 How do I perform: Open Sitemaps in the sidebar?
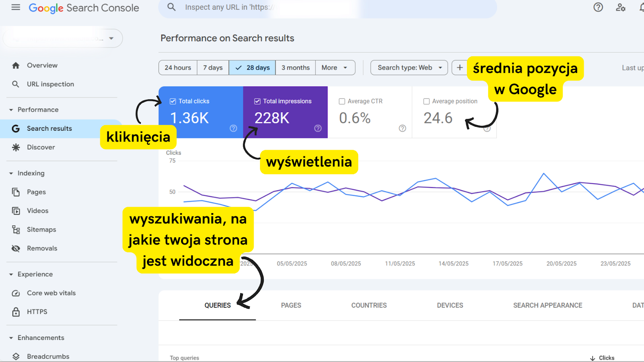coord(41,230)
